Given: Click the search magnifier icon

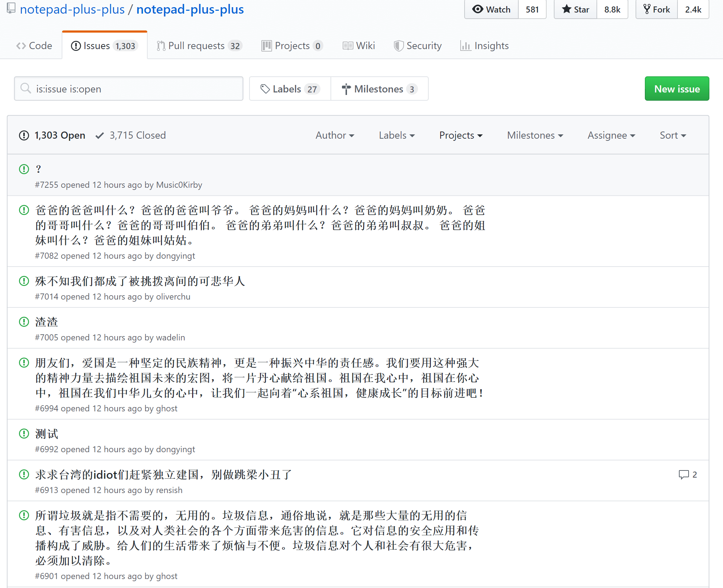Looking at the screenshot, I should tap(25, 88).
